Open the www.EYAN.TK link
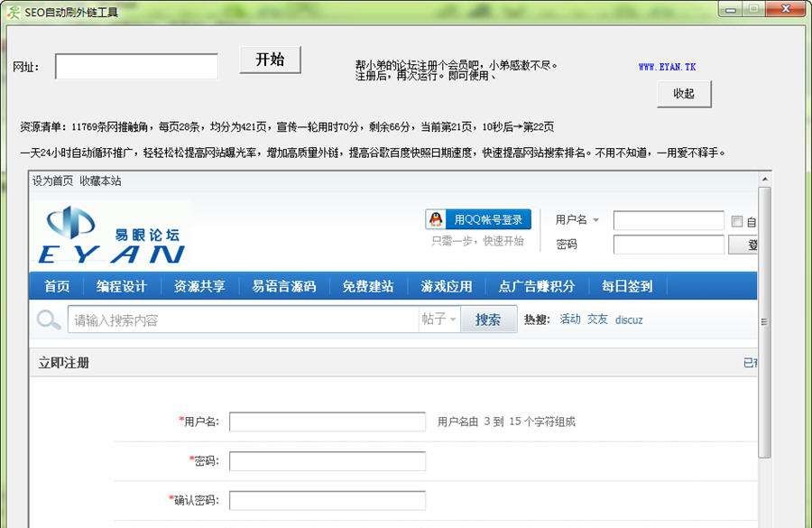812x528 pixels. point(669,65)
